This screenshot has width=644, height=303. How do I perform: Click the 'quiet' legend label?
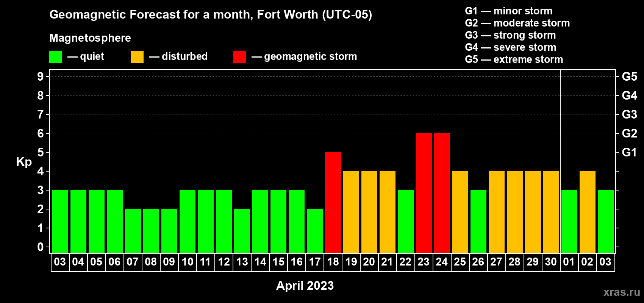pos(92,57)
